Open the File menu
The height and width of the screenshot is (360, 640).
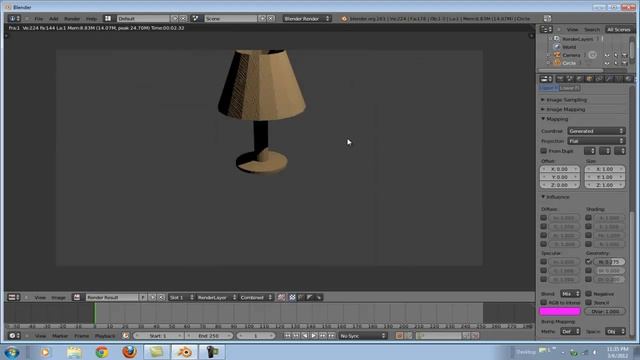click(x=38, y=19)
